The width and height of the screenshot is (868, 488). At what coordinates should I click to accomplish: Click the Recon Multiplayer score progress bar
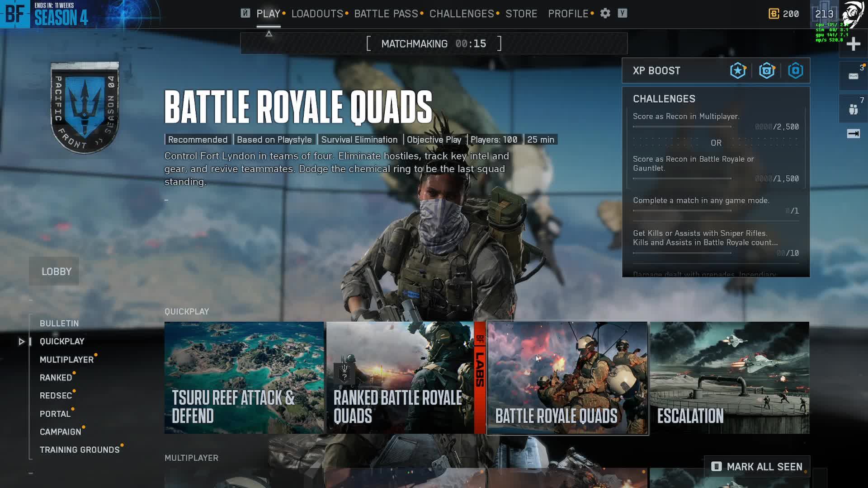pyautogui.click(x=682, y=127)
